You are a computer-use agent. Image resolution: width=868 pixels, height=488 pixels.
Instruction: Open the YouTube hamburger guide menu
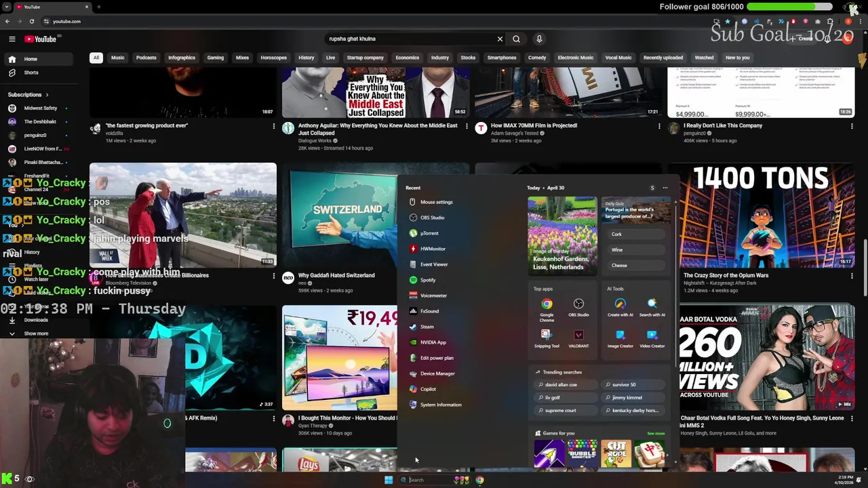click(12, 39)
